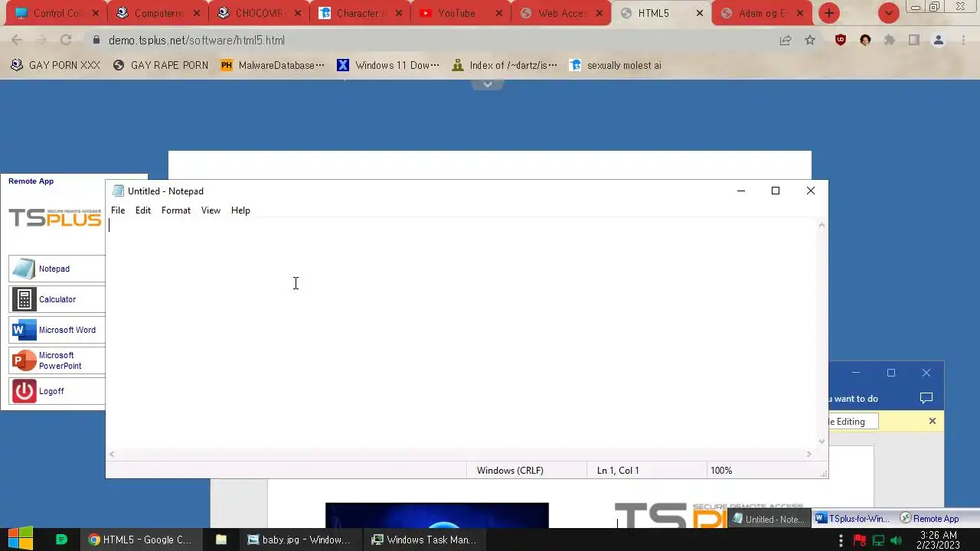This screenshot has width=980, height=551.
Task: Click inside the Notepad text area
Action: (462, 333)
